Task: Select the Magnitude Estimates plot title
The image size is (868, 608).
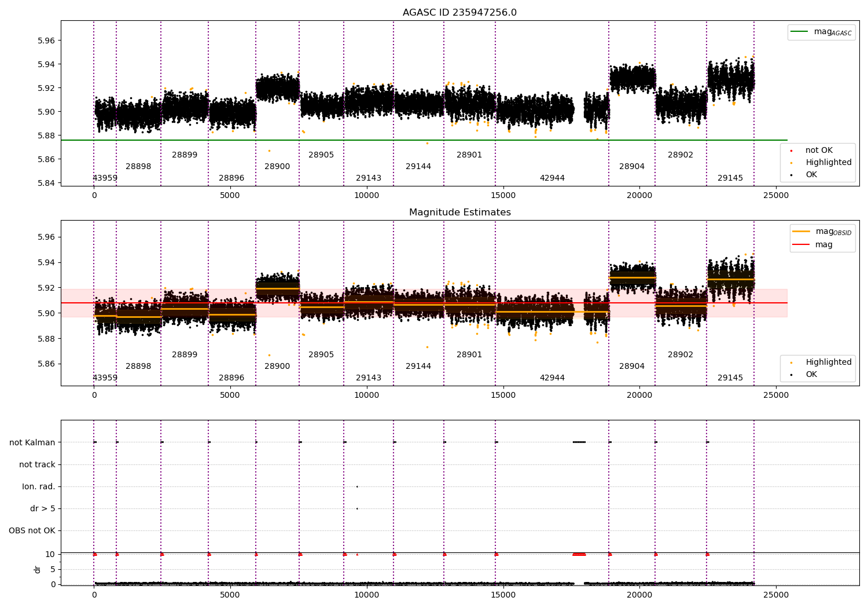Action: [459, 213]
